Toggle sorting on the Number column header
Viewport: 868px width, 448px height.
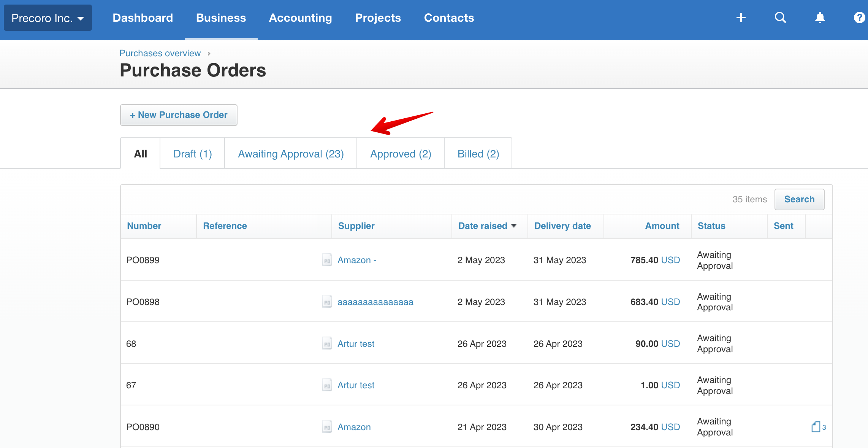coord(144,226)
